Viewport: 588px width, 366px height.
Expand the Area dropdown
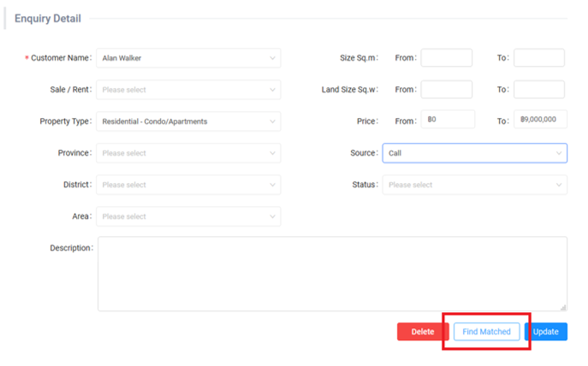click(188, 216)
